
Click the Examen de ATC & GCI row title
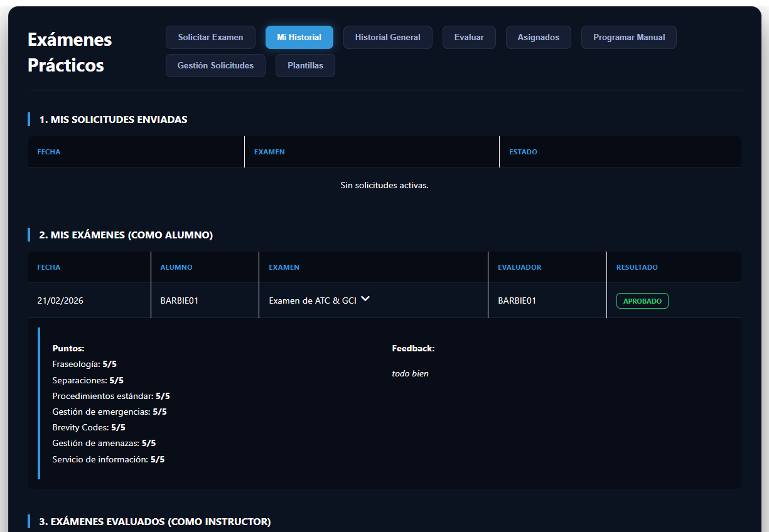click(312, 301)
